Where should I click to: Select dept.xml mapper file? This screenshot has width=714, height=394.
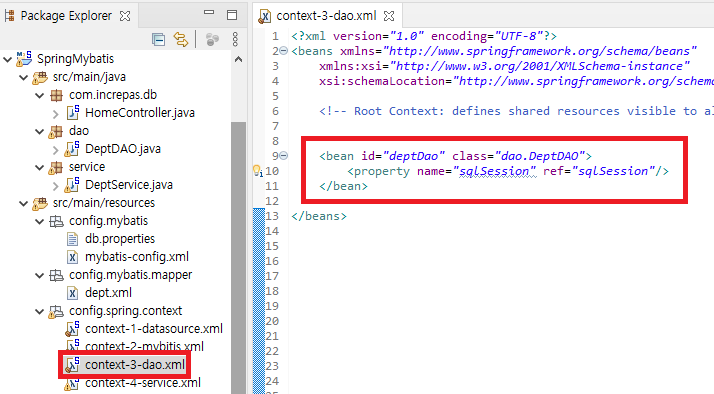click(108, 292)
